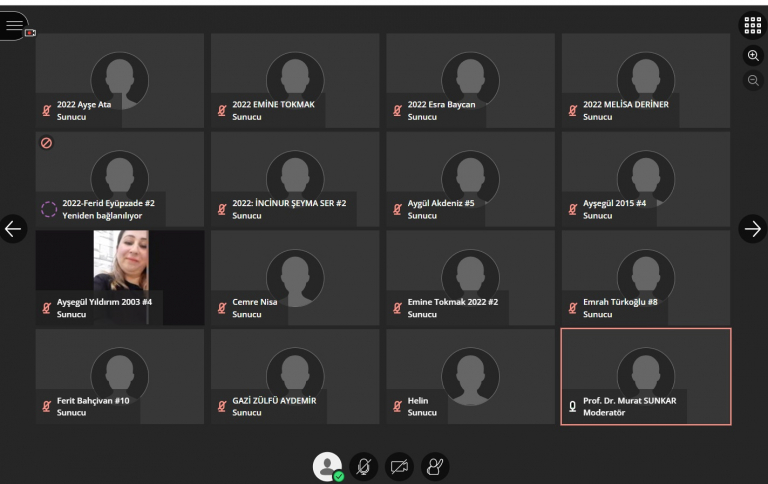The width and height of the screenshot is (768, 484).
Task: Click reconnecting spinner beside Ferid Eyüpzade #2
Action: 48,209
